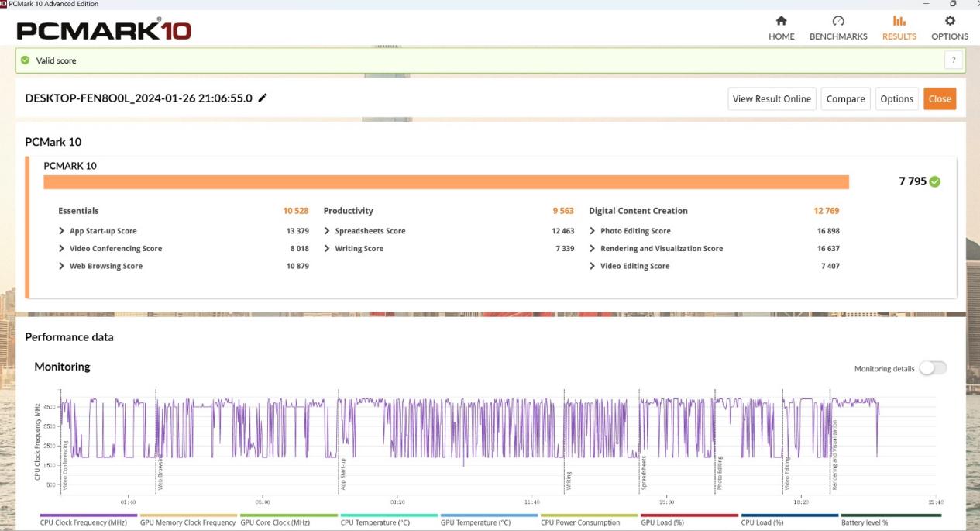
Task: Open the Home navigation icon
Action: (x=781, y=21)
